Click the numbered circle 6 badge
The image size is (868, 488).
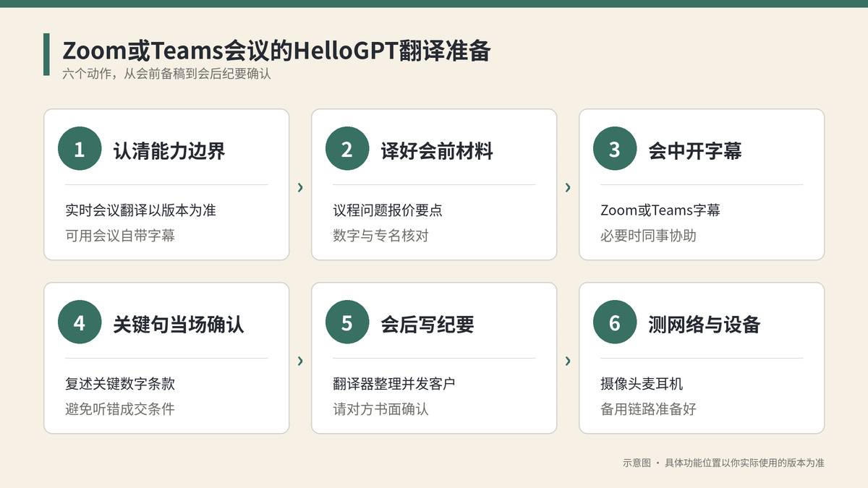[615, 323]
